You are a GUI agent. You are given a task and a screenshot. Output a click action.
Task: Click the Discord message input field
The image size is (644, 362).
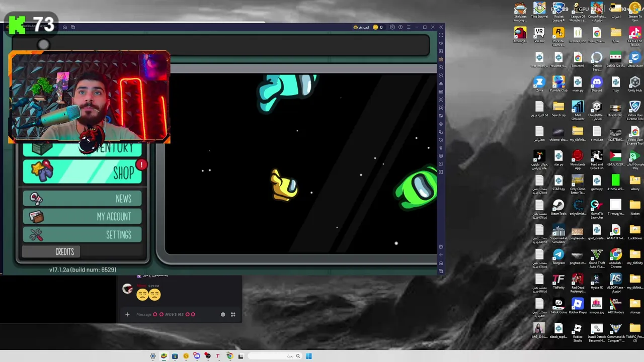(176, 314)
